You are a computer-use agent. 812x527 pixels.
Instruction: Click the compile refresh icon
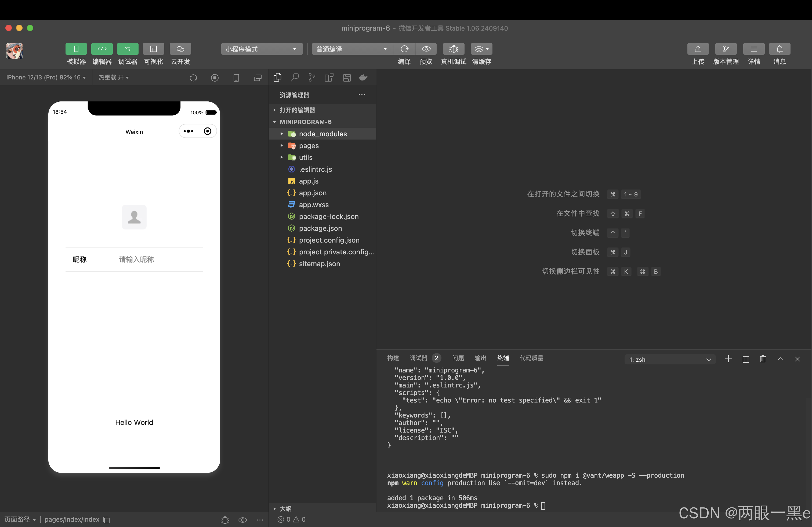[404, 49]
